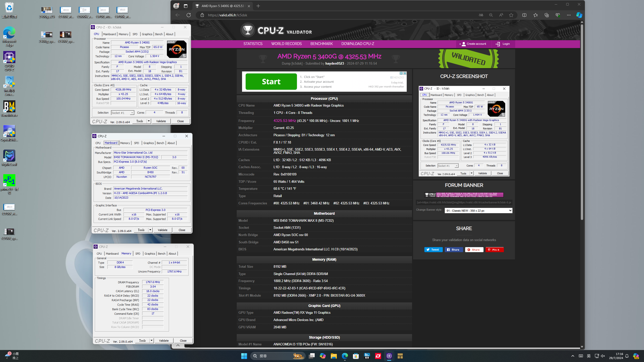Open Mainboard tab in CPU-Z lc5dsk window

[109, 34]
